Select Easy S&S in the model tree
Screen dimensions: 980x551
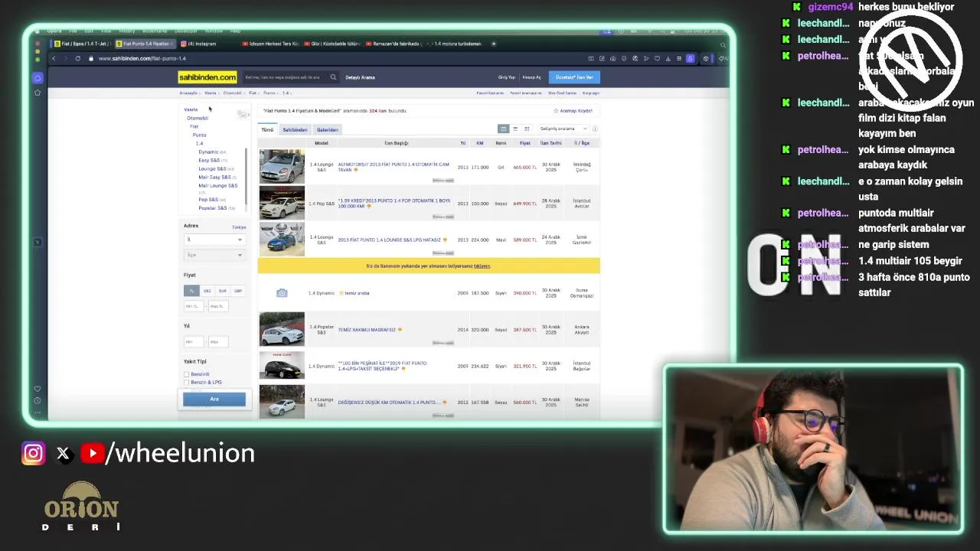pos(209,161)
